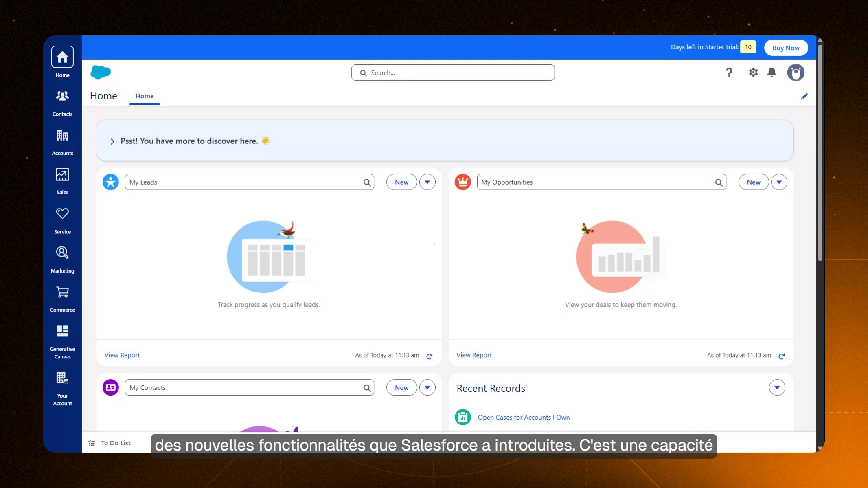This screenshot has width=868, height=488.
Task: Collapse the Recent Records panel via its dropdown
Action: click(x=778, y=387)
